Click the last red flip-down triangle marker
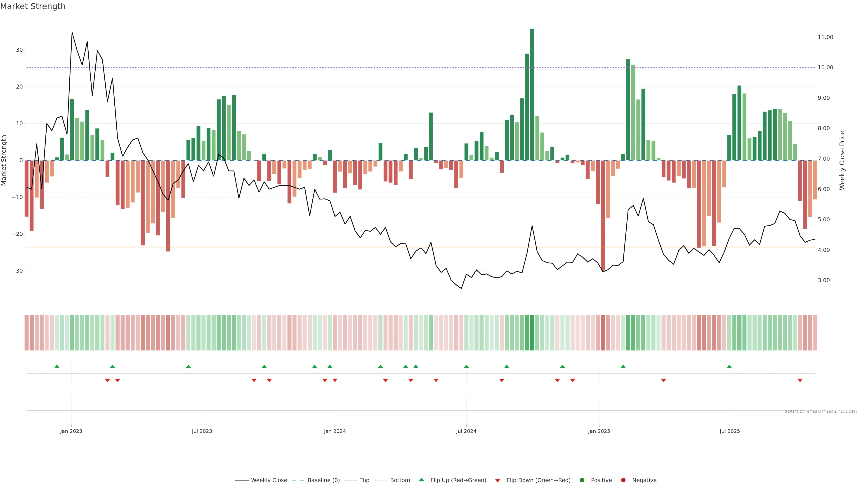The height and width of the screenshot is (488, 868). (x=800, y=380)
